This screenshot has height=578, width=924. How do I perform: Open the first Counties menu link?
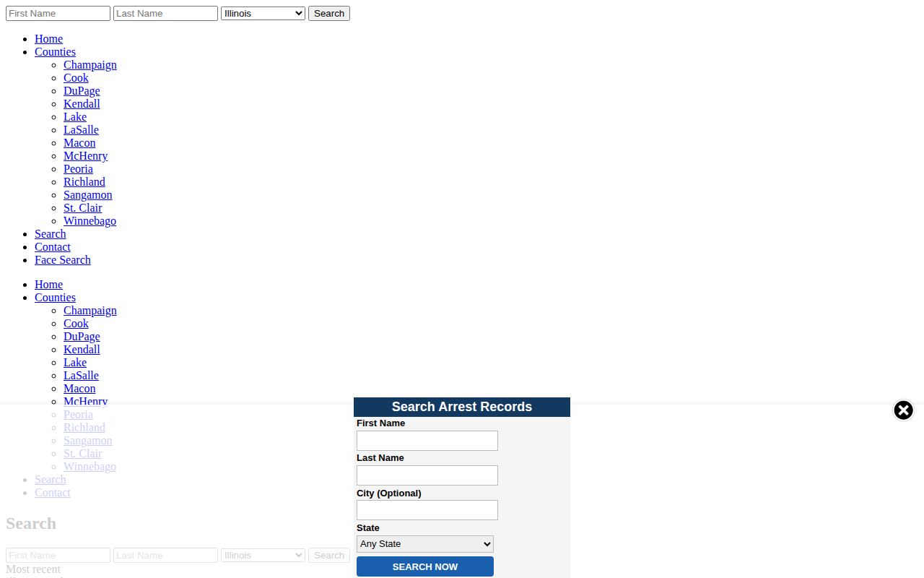tap(55, 52)
